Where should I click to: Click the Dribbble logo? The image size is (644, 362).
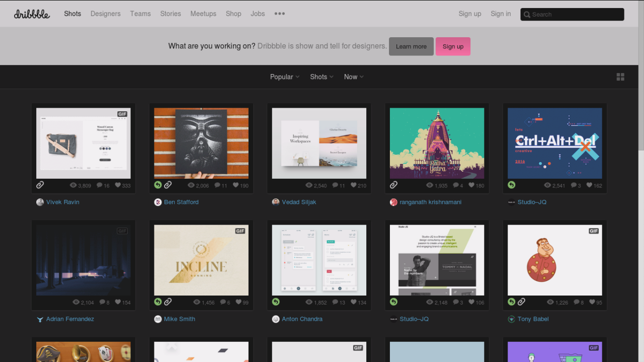coord(32,14)
